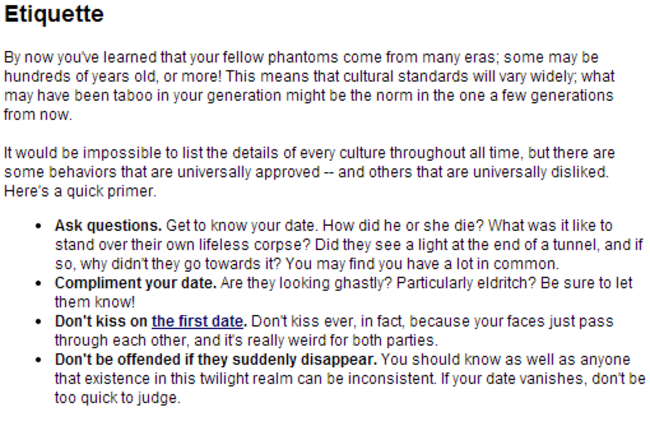
Task: Click the bold "Ask questions." text
Action: click(108, 226)
